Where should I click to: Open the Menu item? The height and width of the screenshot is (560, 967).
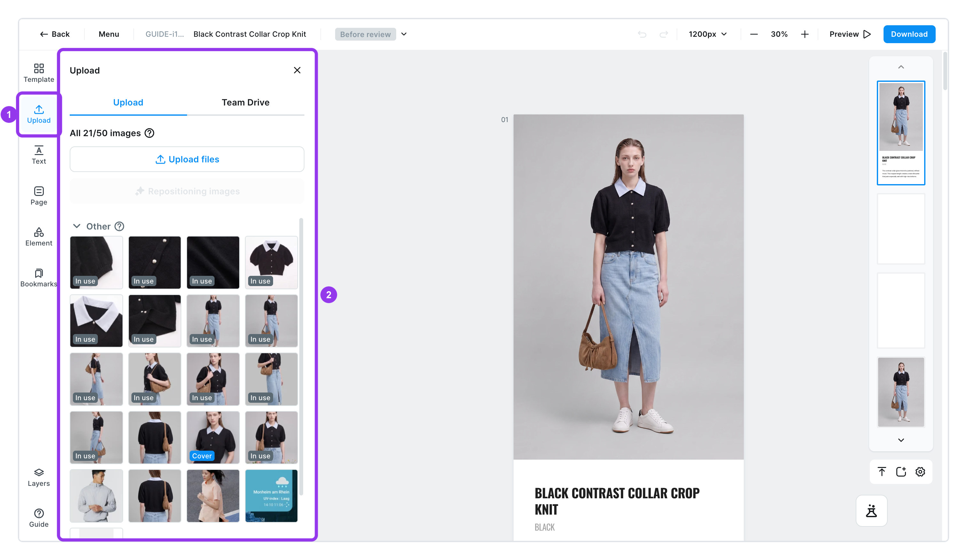pos(109,34)
